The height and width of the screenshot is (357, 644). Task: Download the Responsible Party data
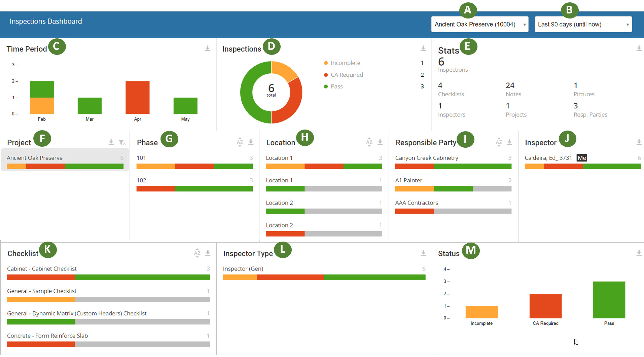(x=509, y=142)
